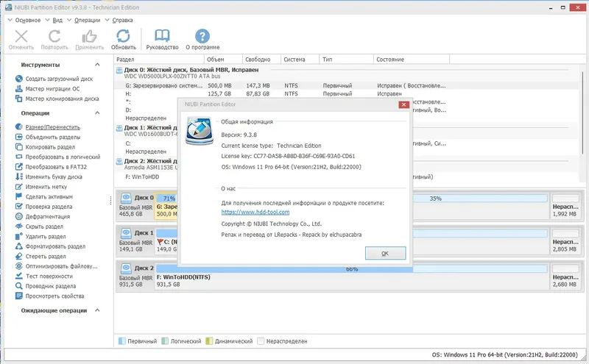Click the Логический legend color swatch
Image resolution: width=589 pixels, height=364 pixels.
[x=165, y=341]
